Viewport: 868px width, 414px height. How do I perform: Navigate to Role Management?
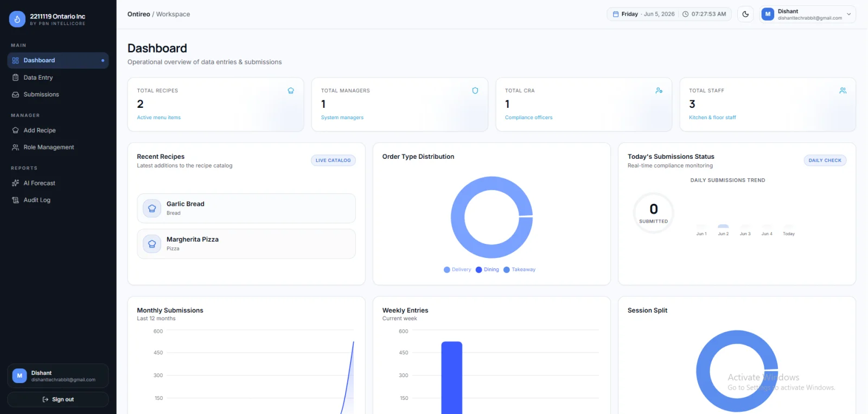[x=58, y=147]
